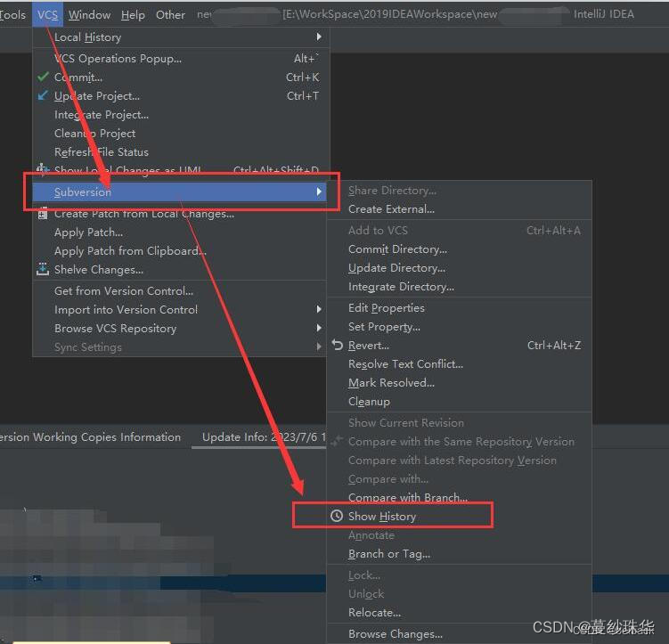
Task: Select Browse VCS Repository item
Action: pyautogui.click(x=179, y=328)
